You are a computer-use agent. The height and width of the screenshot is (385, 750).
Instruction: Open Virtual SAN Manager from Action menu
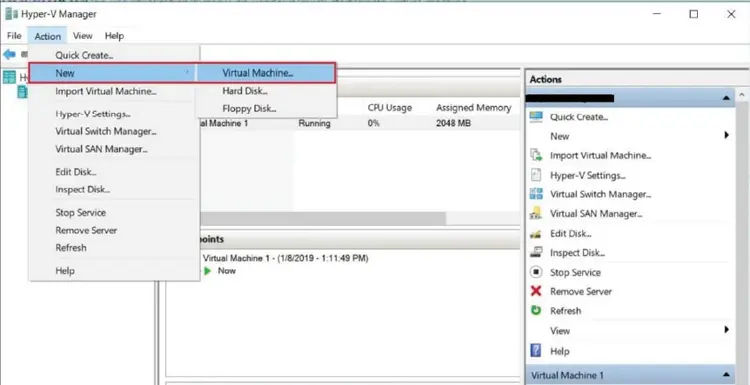(x=114, y=149)
